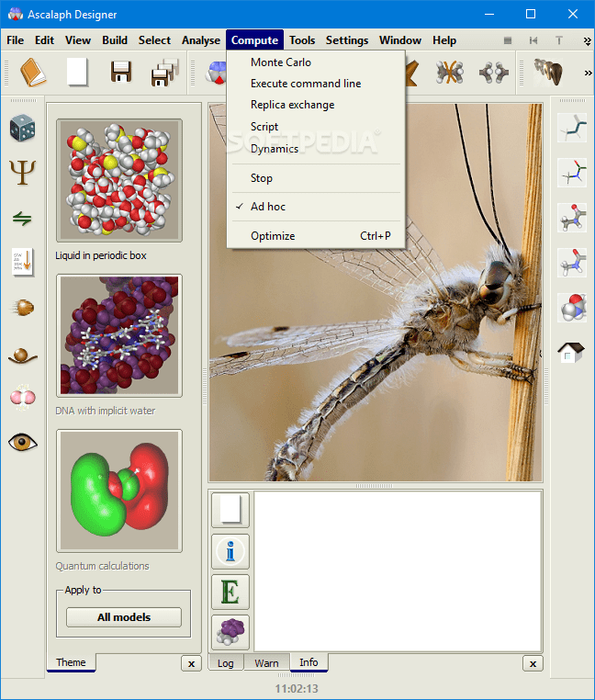
Task: Click the rewind-to-start icon in menubar
Action: tap(533, 40)
